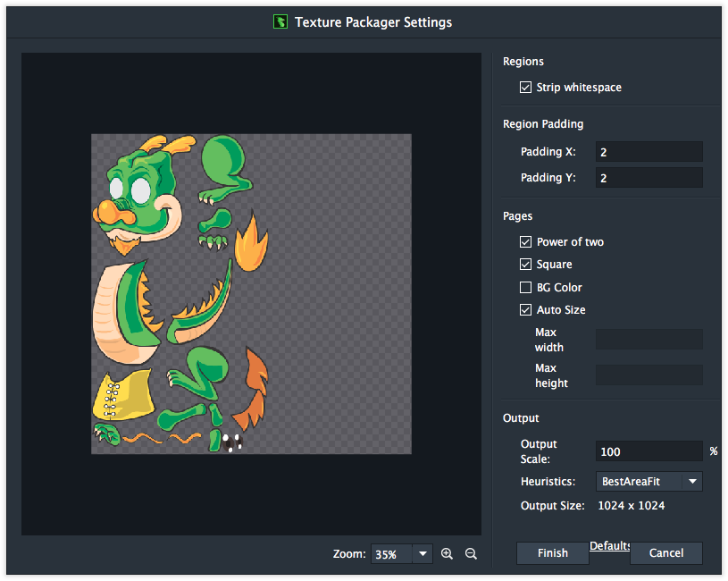The width and height of the screenshot is (728, 581).
Task: Enable the BG Color option
Action: click(526, 287)
